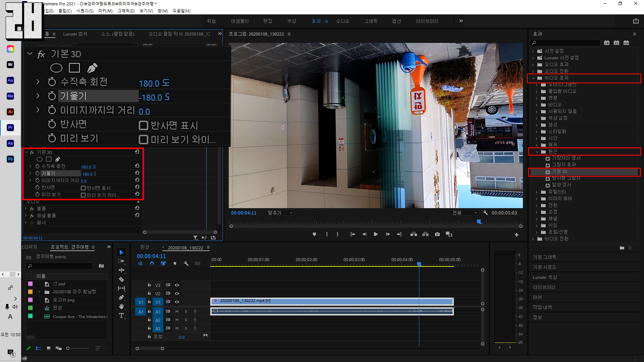This screenshot has width=644, height=362.
Task: Open the 기본 그래픽 panel
Action: [544, 257]
